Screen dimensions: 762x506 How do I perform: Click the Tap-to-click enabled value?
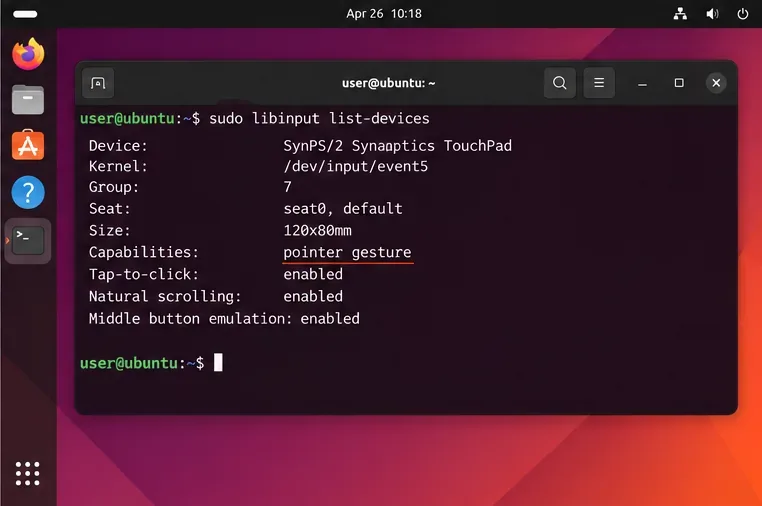point(313,274)
